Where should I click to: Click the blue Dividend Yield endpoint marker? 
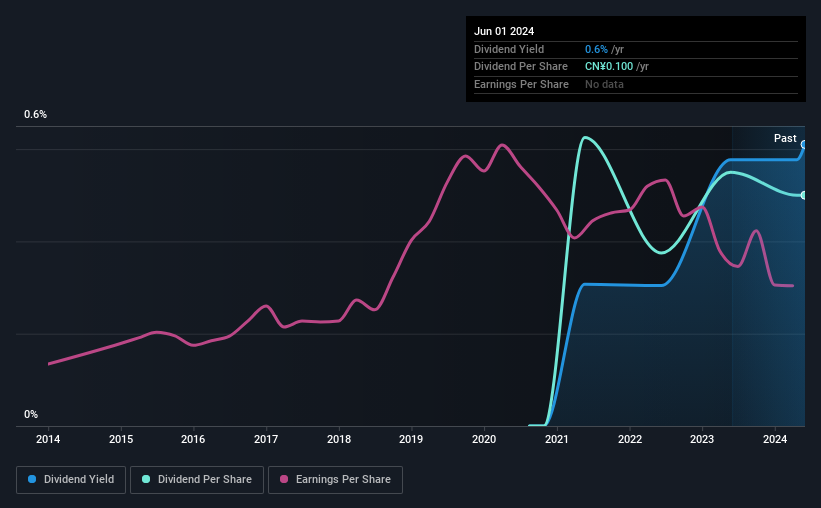pyautogui.click(x=804, y=145)
